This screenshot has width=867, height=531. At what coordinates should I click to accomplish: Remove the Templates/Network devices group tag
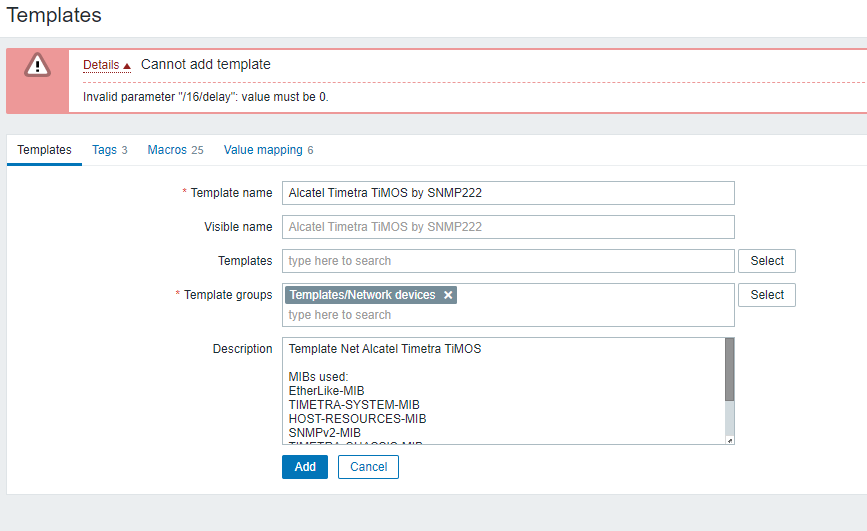point(448,295)
